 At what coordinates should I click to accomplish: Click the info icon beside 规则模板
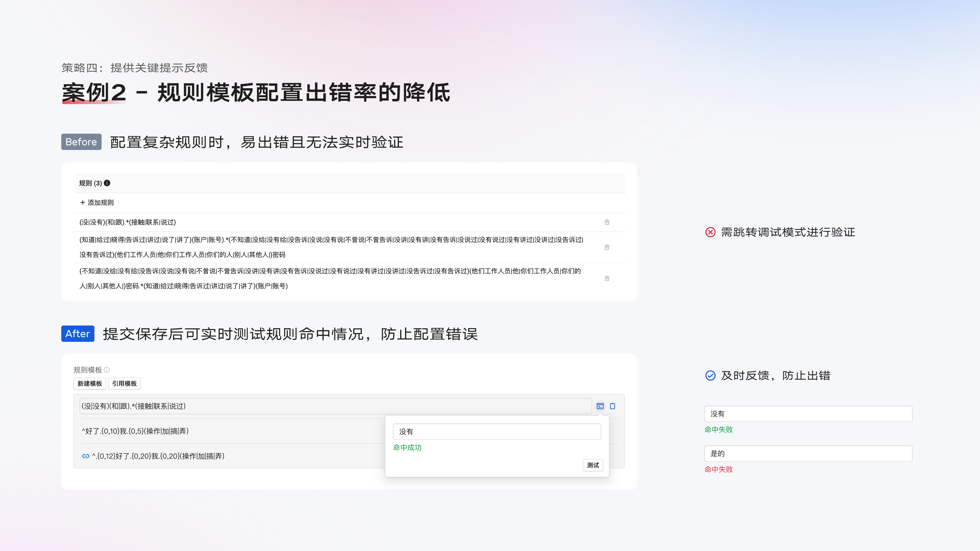coord(107,370)
